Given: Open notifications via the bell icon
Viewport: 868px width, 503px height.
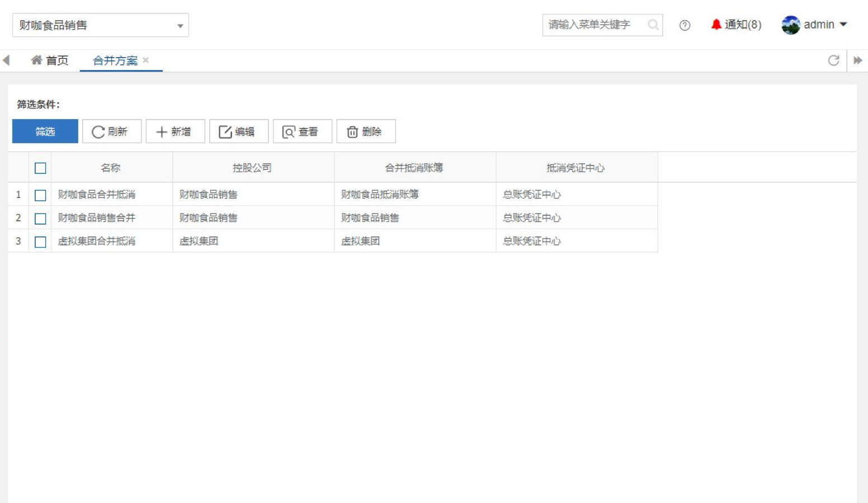Looking at the screenshot, I should (x=716, y=25).
